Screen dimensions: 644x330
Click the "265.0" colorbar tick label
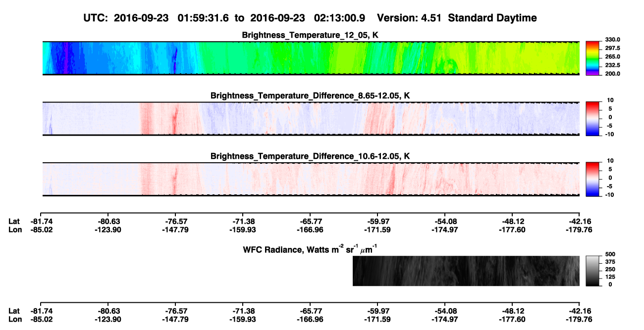(613, 56)
